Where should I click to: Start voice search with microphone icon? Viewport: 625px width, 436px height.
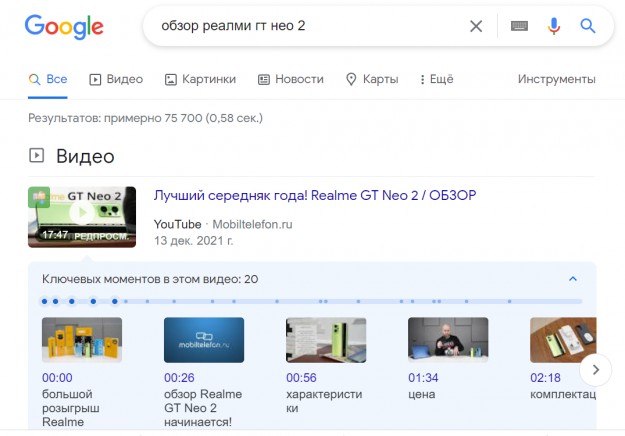(553, 26)
